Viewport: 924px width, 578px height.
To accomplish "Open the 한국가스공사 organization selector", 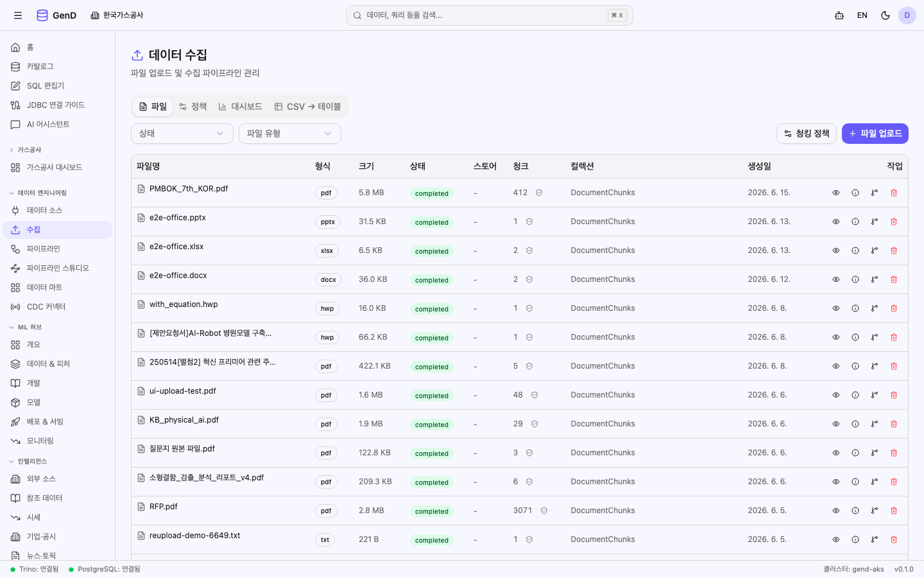I will point(117,15).
